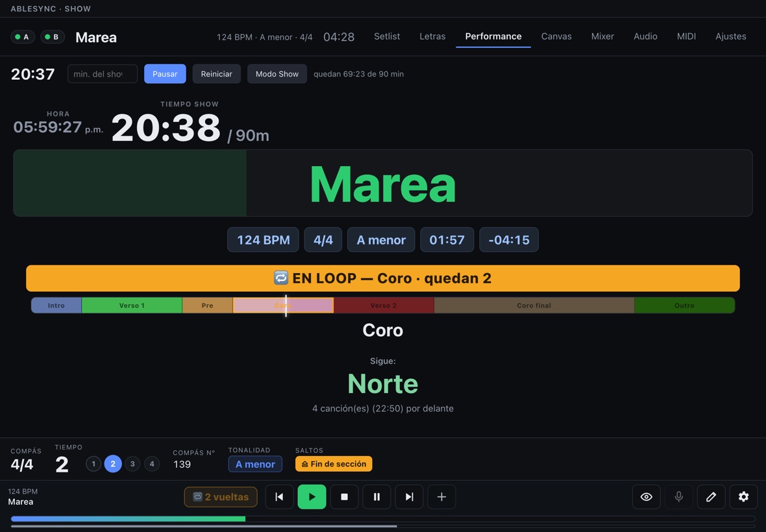This screenshot has height=532, width=766.
Task: Click the plus icon in transport bar
Action: pyautogui.click(x=441, y=497)
